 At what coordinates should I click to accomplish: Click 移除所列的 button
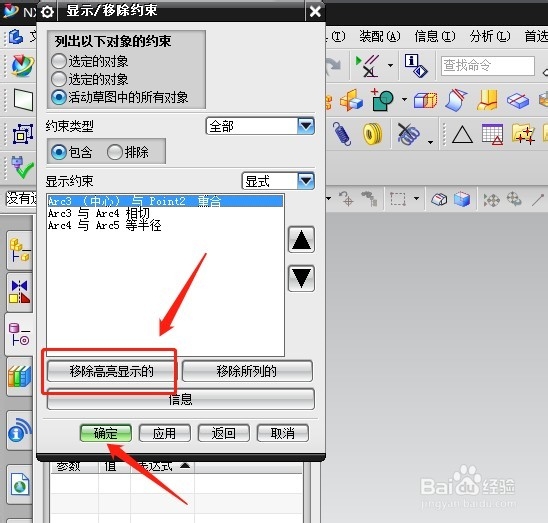pyautogui.click(x=247, y=371)
